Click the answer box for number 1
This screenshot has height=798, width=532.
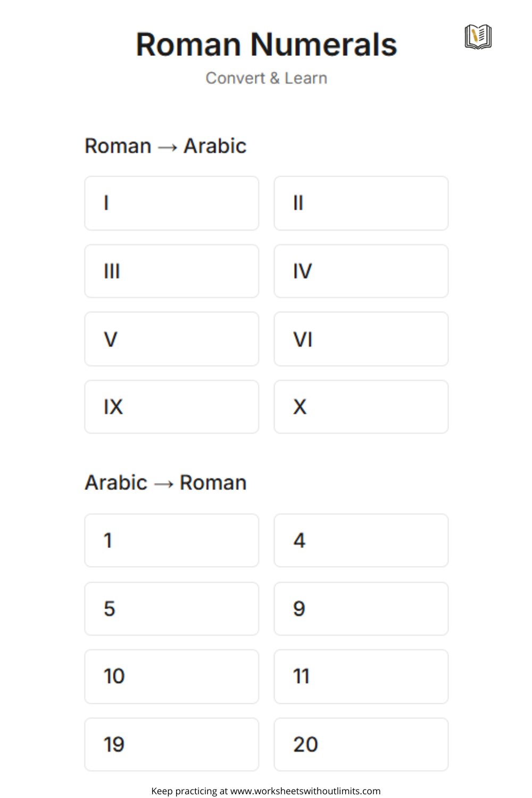[171, 541]
